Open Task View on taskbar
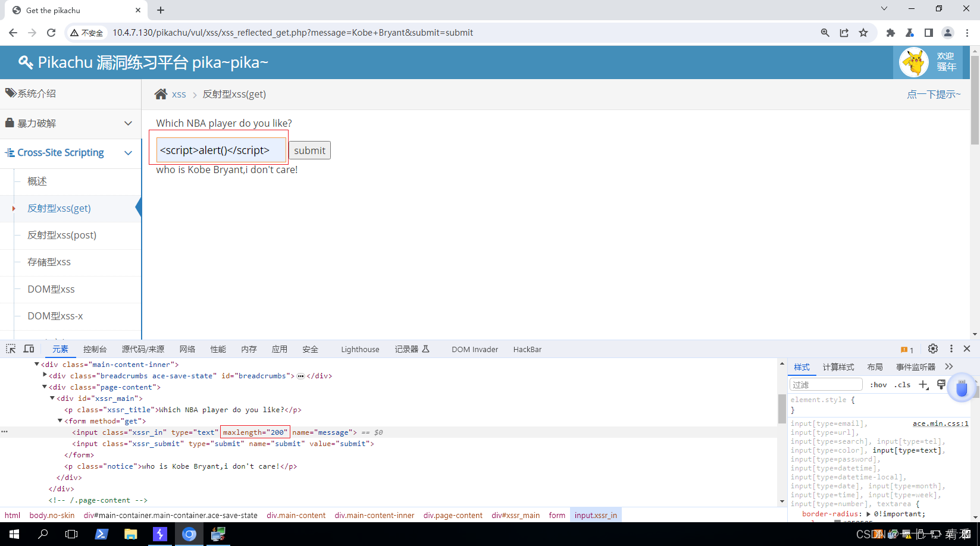 click(71, 534)
